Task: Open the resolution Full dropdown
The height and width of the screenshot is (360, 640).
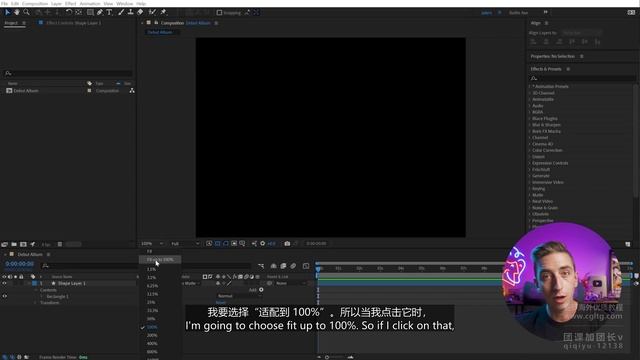Action: point(185,244)
